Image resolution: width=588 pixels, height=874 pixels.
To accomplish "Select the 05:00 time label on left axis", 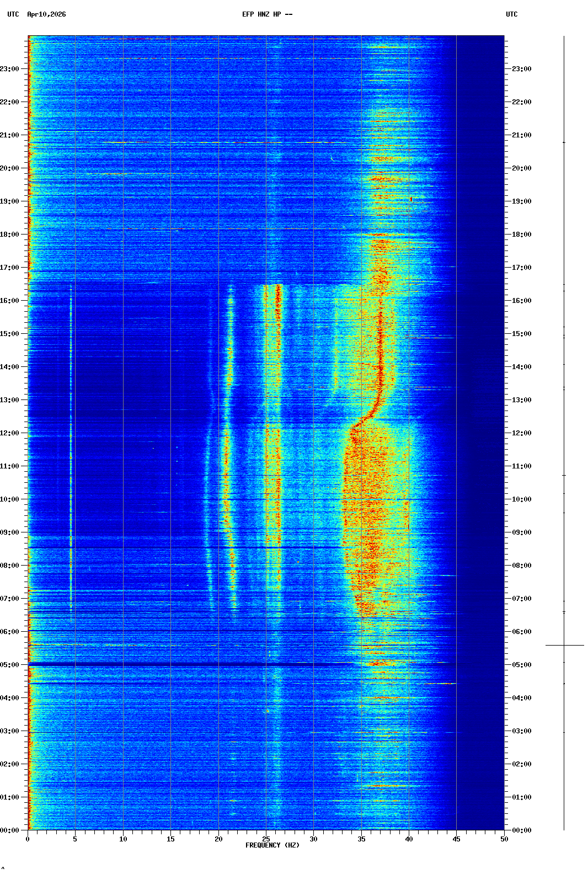I will (10, 665).
